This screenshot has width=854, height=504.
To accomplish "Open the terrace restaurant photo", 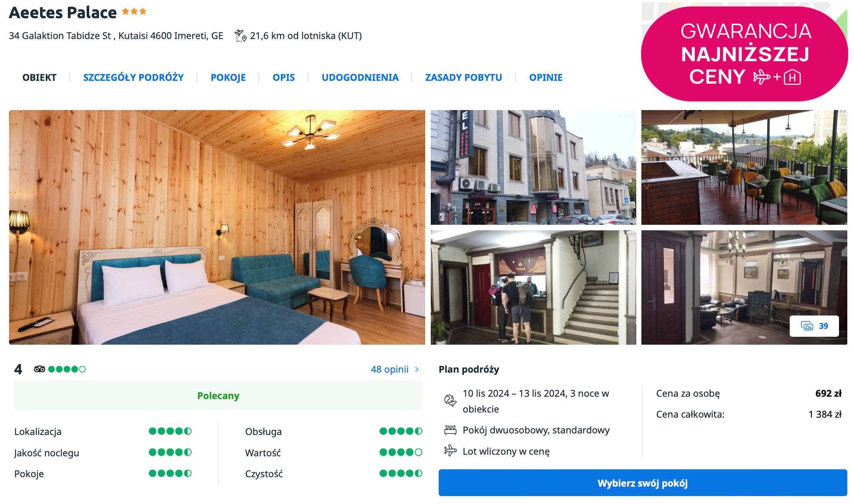I will [744, 167].
